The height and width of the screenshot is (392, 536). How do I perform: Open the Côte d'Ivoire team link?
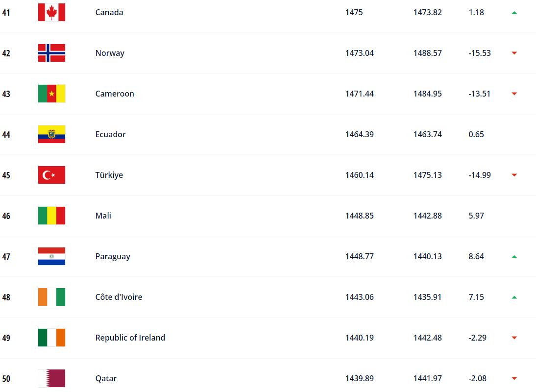[x=119, y=297]
